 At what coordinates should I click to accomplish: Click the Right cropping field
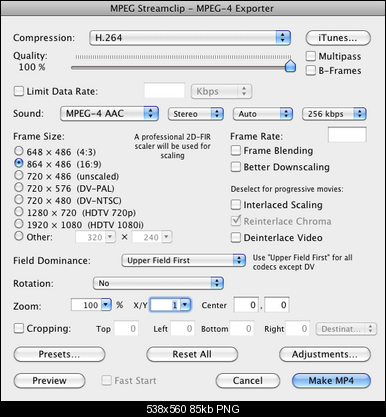[x=297, y=328]
